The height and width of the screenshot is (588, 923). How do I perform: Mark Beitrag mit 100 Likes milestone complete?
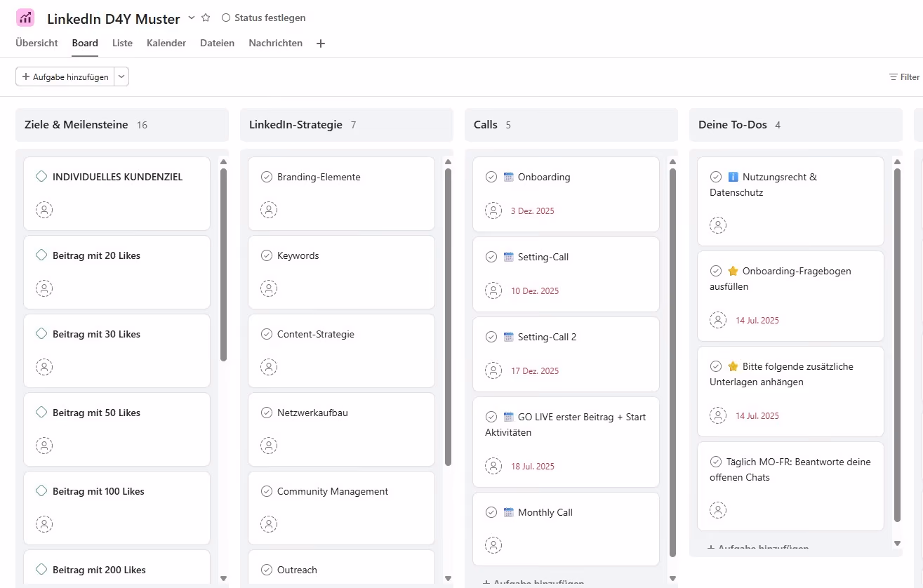[41, 491]
